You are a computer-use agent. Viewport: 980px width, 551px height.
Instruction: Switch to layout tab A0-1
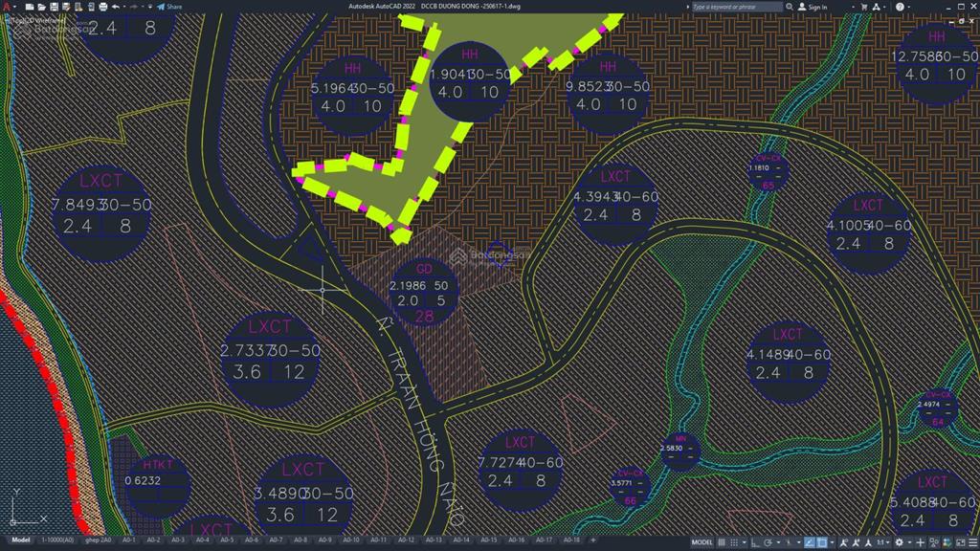[x=129, y=540]
